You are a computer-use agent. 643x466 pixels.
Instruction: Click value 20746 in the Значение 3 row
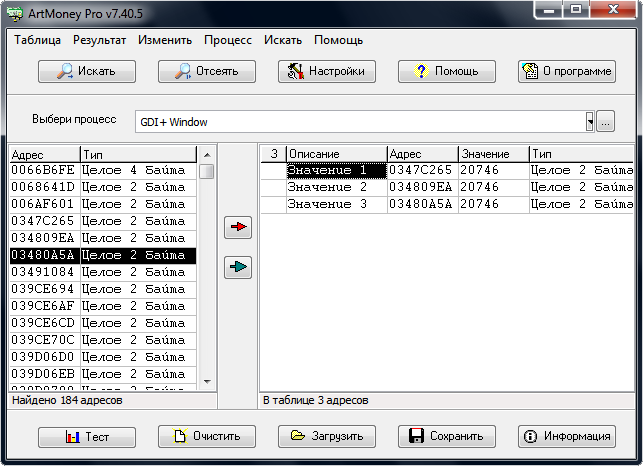[x=493, y=204]
